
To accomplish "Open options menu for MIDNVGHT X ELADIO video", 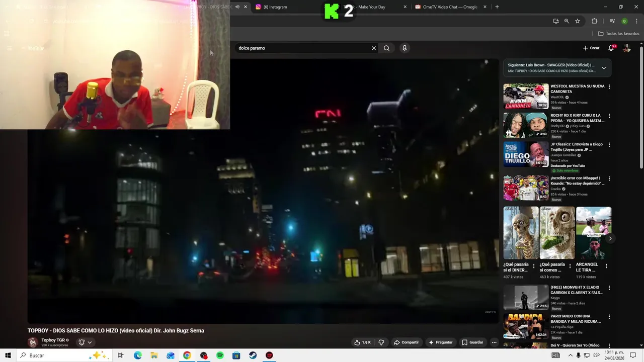I will tap(609, 288).
